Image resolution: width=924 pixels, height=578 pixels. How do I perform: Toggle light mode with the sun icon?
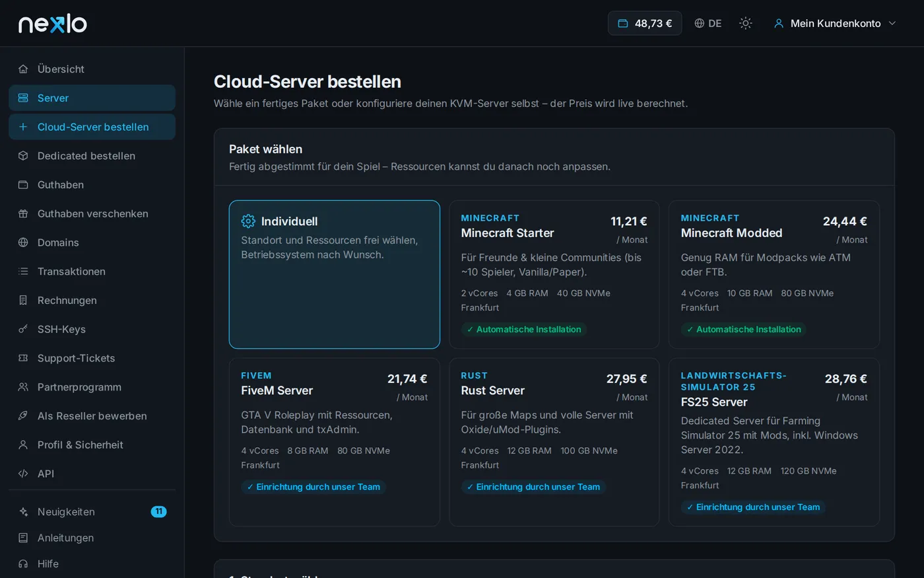coord(746,23)
